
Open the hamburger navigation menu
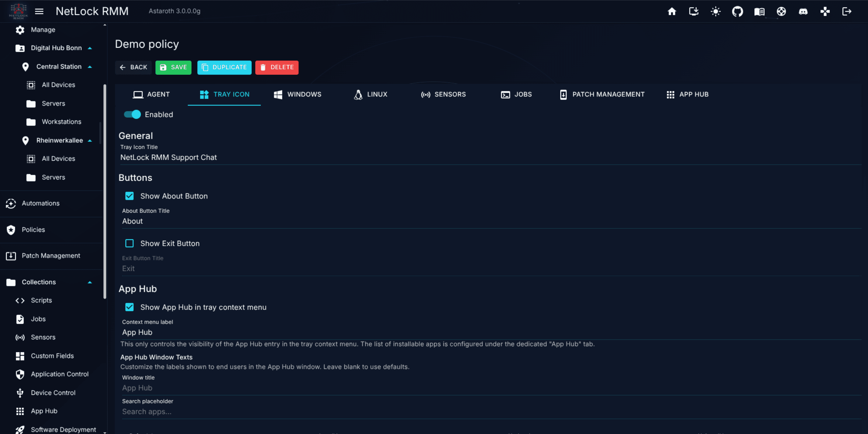(39, 11)
